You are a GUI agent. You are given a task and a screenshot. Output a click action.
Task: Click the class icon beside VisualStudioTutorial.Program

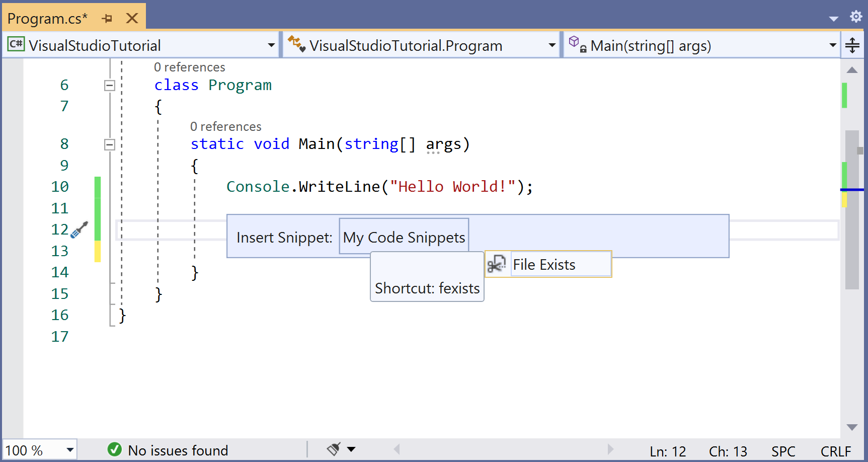(x=296, y=44)
